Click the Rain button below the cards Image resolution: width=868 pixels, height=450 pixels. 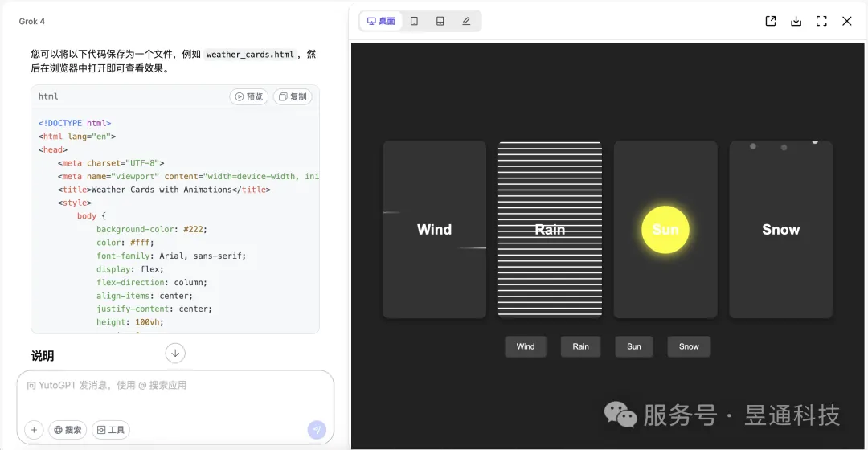coord(581,346)
